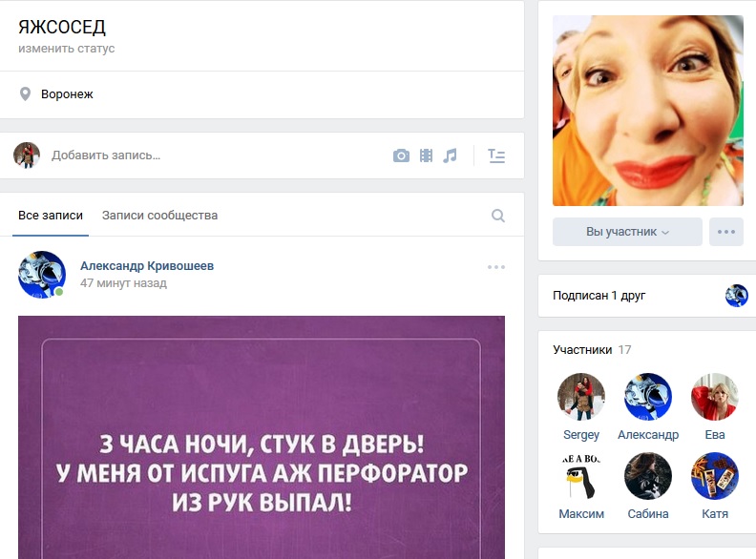Click the name 'Ева' in members
The width and height of the screenshot is (756, 559).
click(x=715, y=435)
